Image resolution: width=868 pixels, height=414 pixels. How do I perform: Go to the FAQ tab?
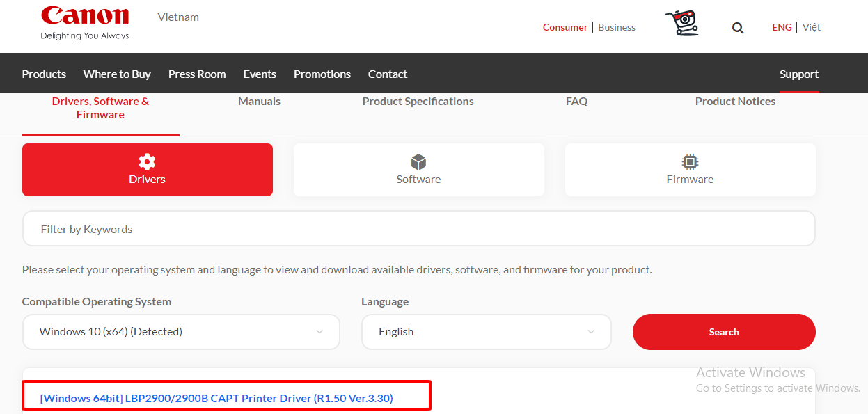click(x=576, y=102)
